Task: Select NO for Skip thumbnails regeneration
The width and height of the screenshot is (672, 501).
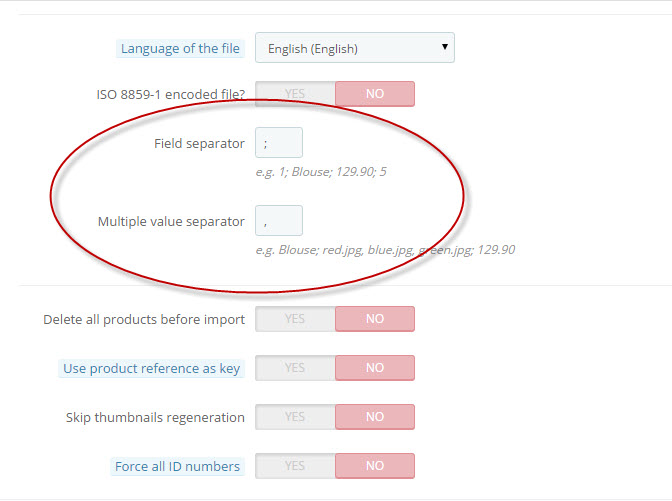Action: point(375,417)
